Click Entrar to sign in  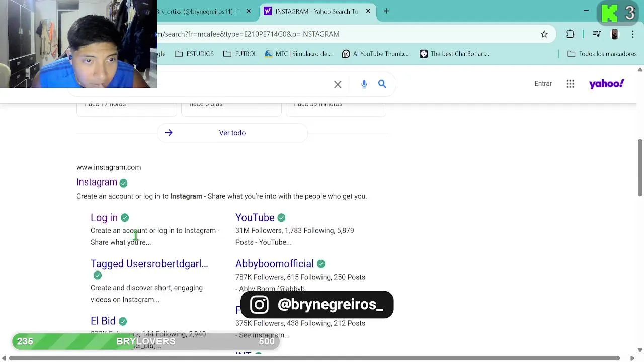pos(543,84)
